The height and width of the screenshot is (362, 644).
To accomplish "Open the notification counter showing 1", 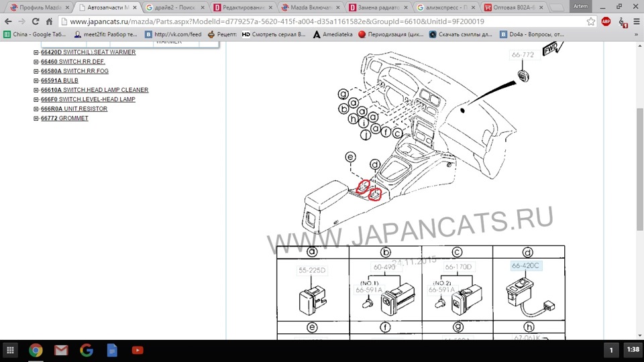I will click(x=611, y=350).
